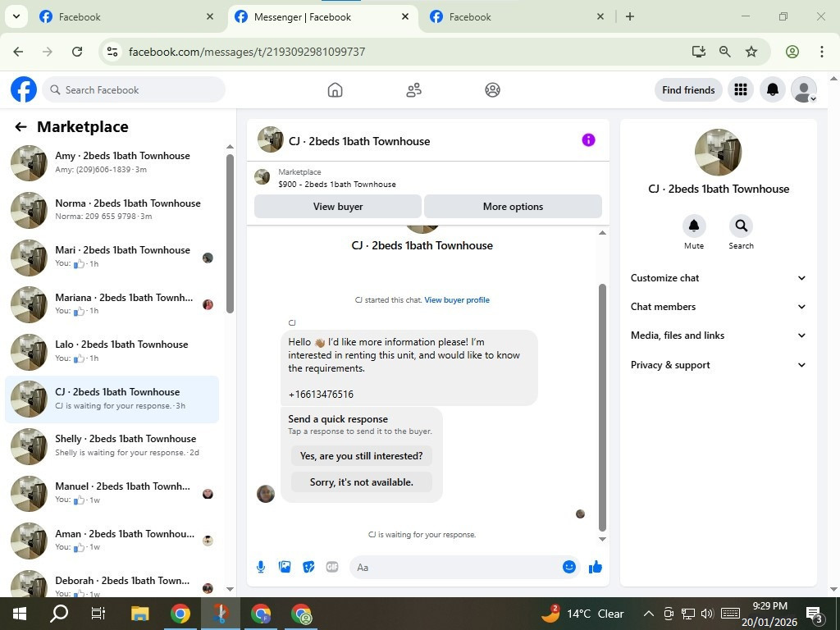Click weather 14°C Clear widget in taskbar
Viewport: 840px width, 630px height.
pyautogui.click(x=582, y=614)
